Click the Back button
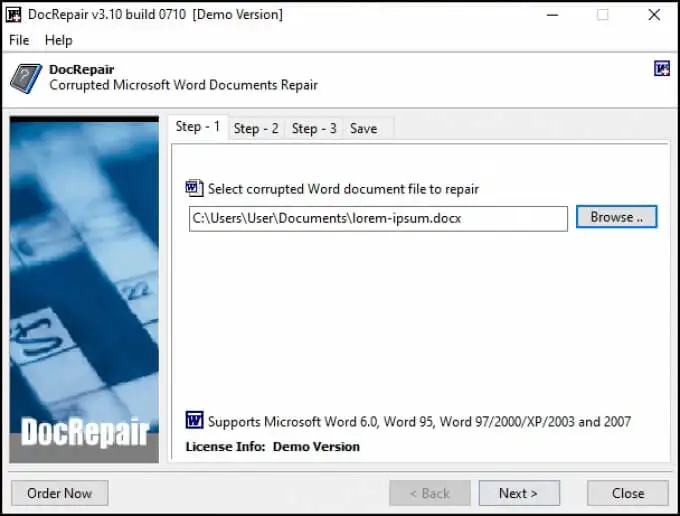 pyautogui.click(x=430, y=493)
